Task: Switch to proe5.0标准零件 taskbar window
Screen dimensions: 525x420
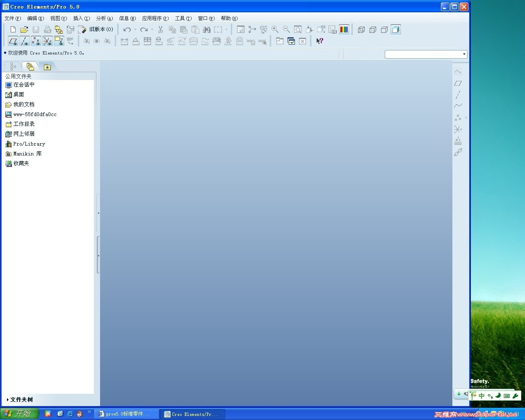Action: (127, 414)
